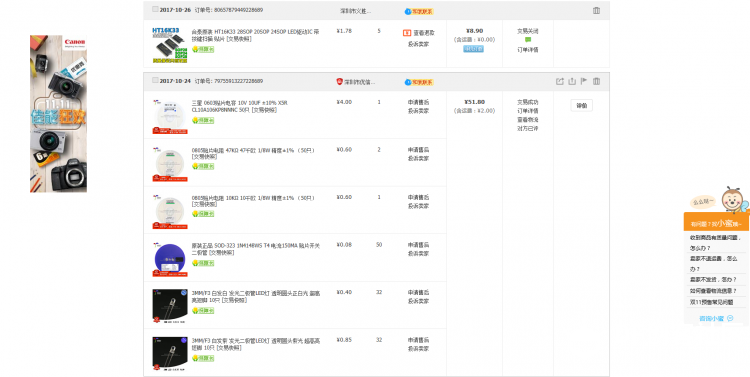File a seller complaint for the HT16K33 item
The image size is (750, 377).
click(419, 44)
